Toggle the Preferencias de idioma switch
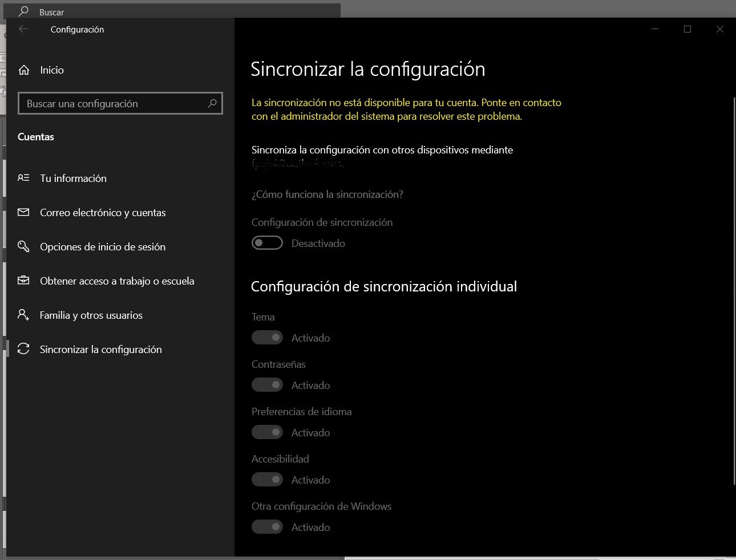Image resolution: width=736 pixels, height=560 pixels. click(267, 432)
